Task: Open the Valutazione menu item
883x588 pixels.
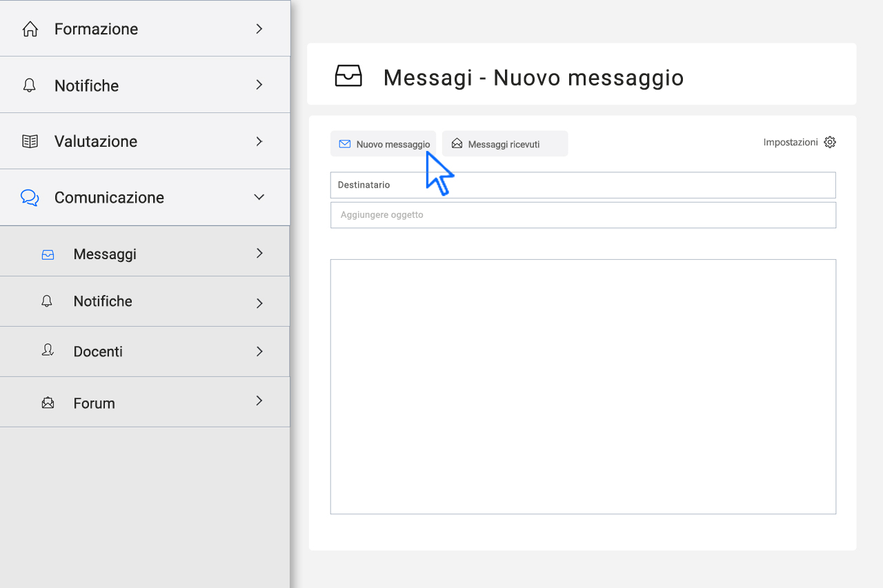Action: pos(145,141)
